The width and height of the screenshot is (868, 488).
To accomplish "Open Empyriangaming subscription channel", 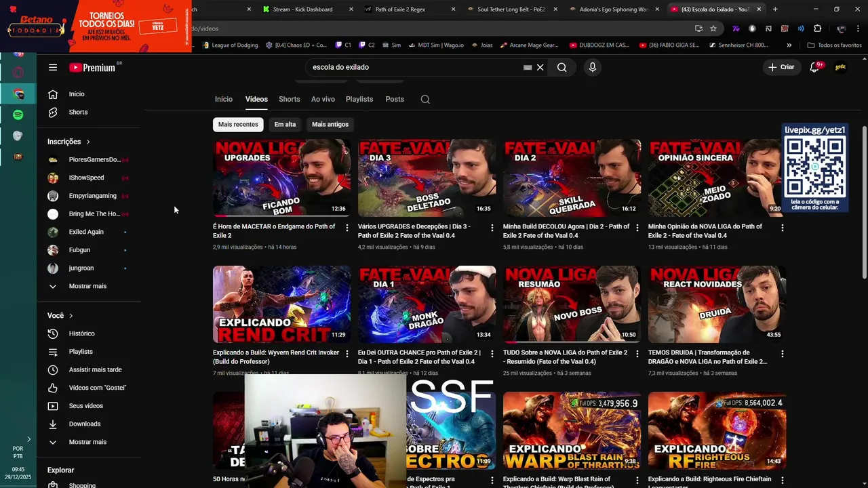I will [x=92, y=196].
